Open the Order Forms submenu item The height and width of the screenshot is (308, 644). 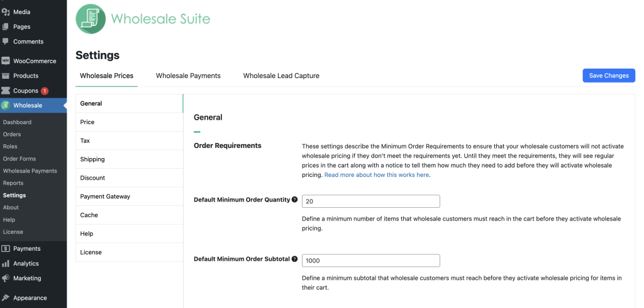[19, 159]
